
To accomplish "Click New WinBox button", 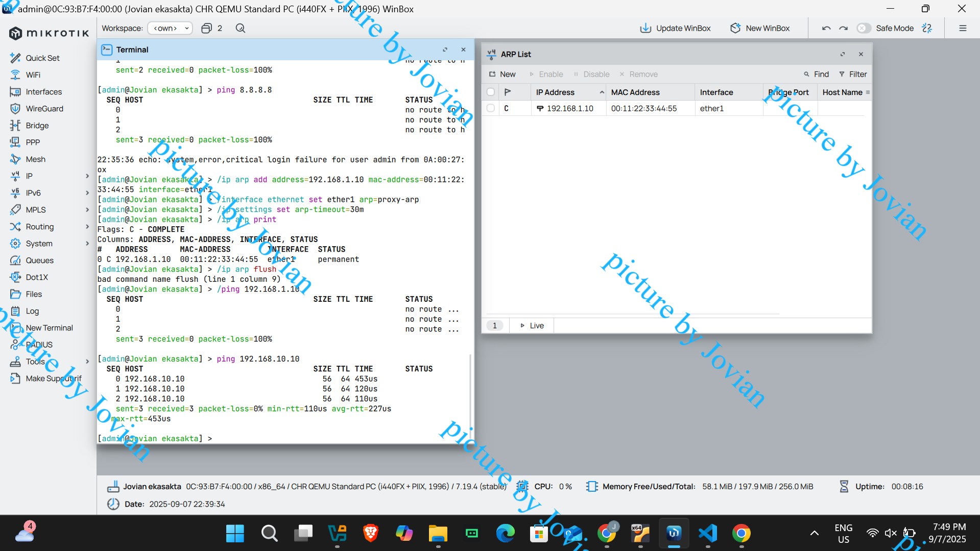I will pos(760,28).
